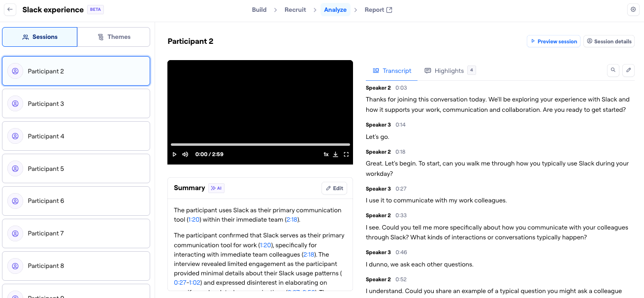Click the Participant 6 avatar icon
644x298 pixels.
(15, 200)
